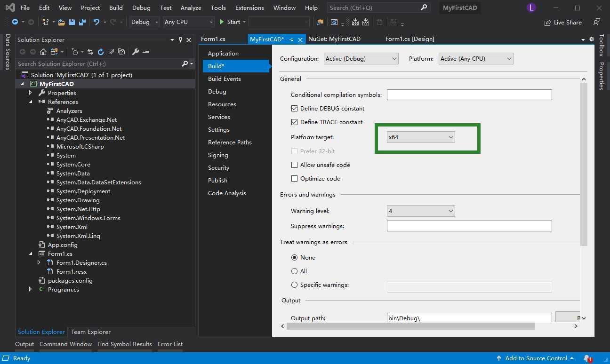The height and width of the screenshot is (364, 610).
Task: Click the Undo arrow icon
Action: tap(96, 22)
